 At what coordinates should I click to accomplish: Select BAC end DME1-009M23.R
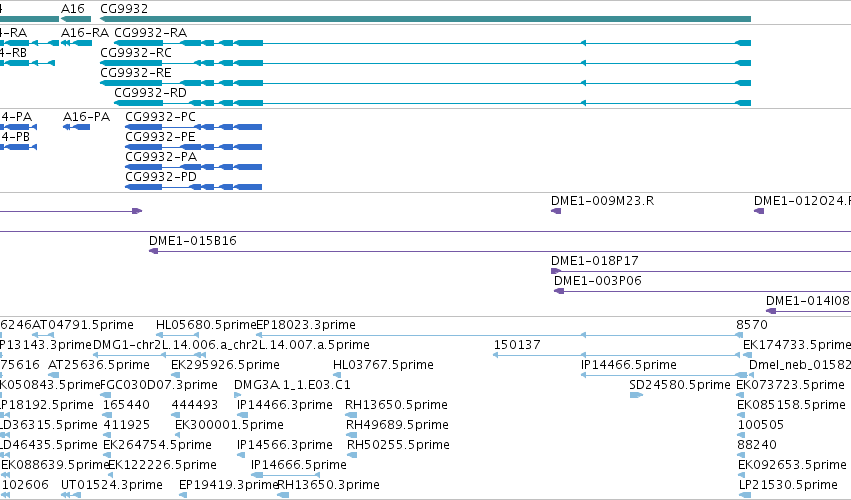[556, 211]
